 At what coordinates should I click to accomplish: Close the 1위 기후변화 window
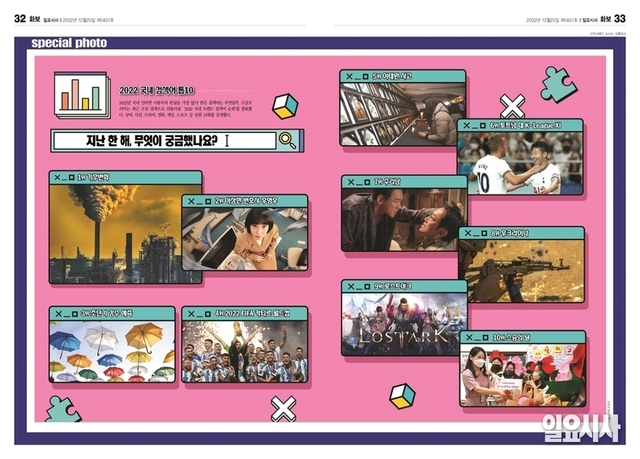point(58,177)
